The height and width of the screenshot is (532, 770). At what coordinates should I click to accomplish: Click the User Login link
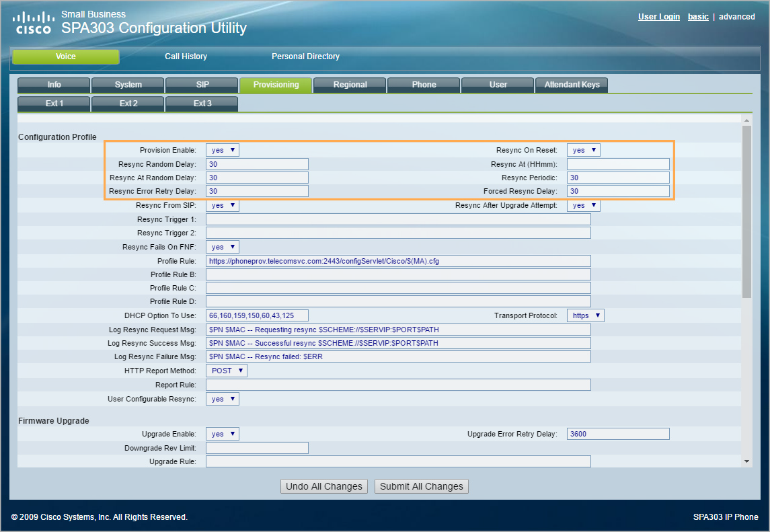pos(658,17)
